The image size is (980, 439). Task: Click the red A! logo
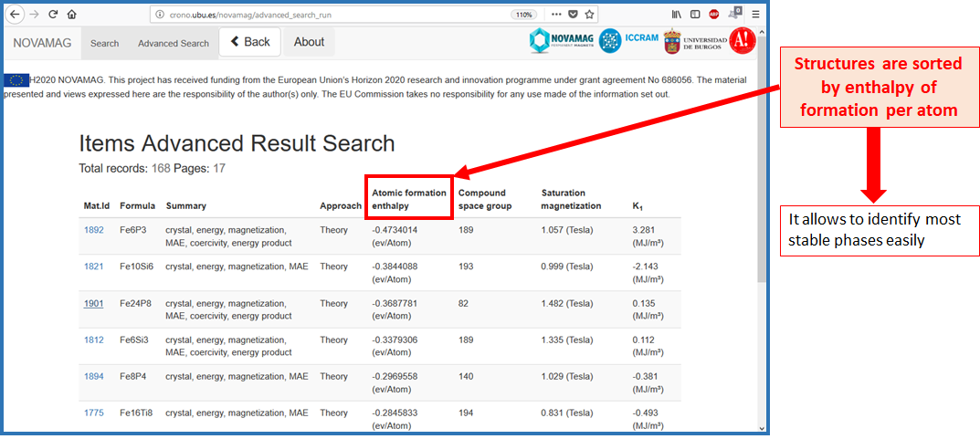[x=743, y=41]
